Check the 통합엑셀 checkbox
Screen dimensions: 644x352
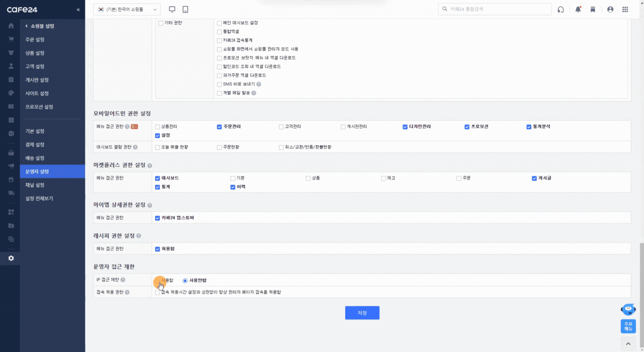tap(219, 32)
